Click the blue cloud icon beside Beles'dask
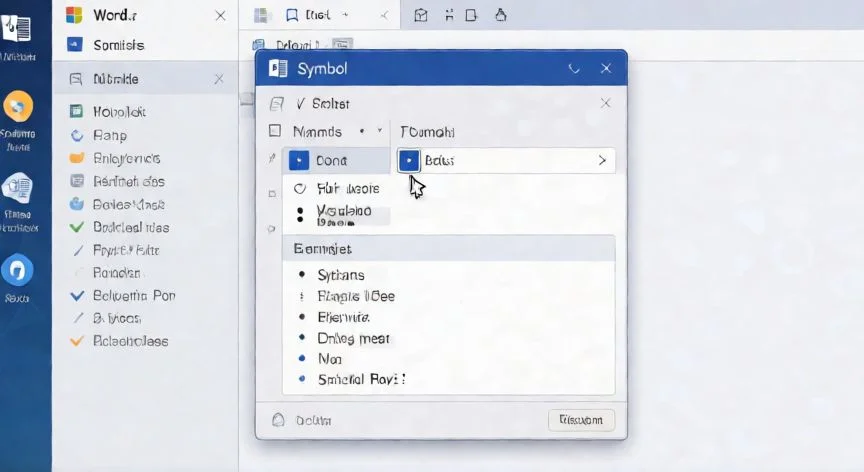 pyautogui.click(x=77, y=204)
